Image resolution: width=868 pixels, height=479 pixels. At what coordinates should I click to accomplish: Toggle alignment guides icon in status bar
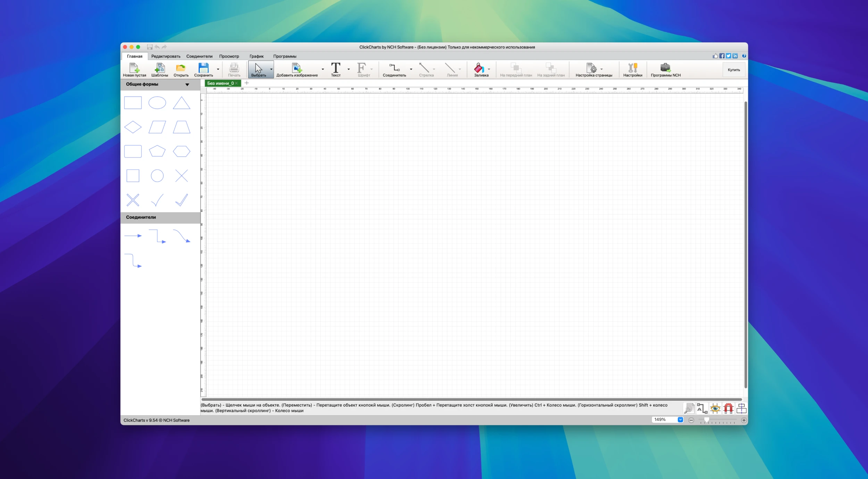[741, 409]
